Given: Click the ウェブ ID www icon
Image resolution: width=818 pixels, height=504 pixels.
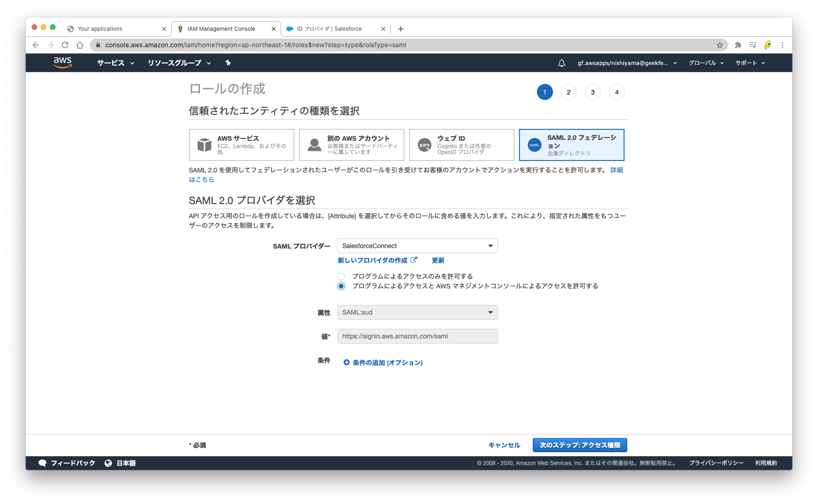Looking at the screenshot, I should pos(425,145).
